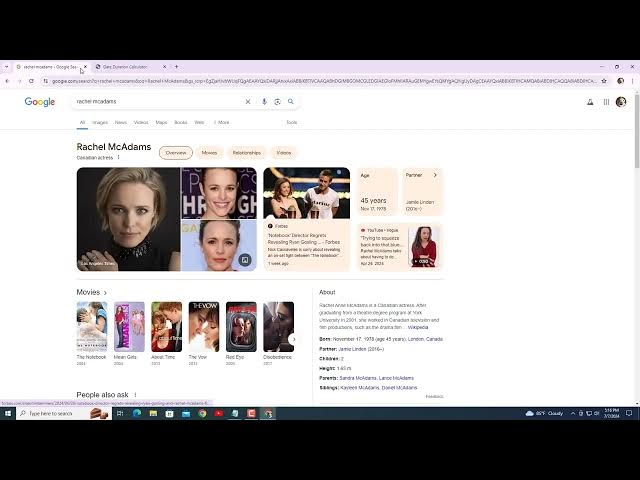Select the Videos search tab
This screenshot has width=640, height=480.
pyautogui.click(x=141, y=122)
